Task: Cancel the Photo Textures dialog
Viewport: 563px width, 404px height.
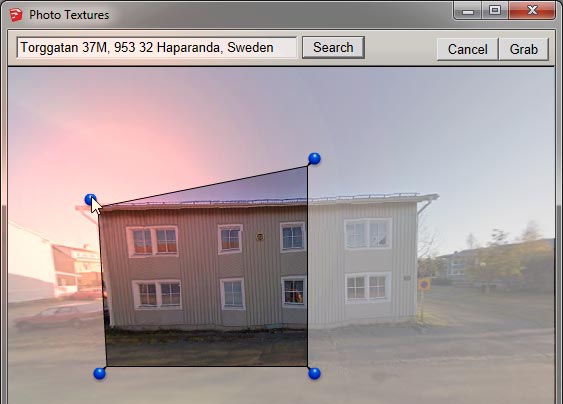Action: (467, 49)
